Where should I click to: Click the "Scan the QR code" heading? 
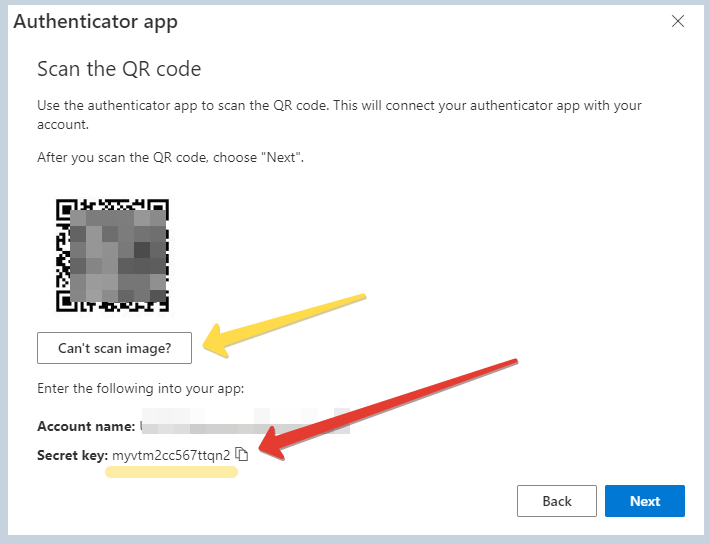(119, 69)
